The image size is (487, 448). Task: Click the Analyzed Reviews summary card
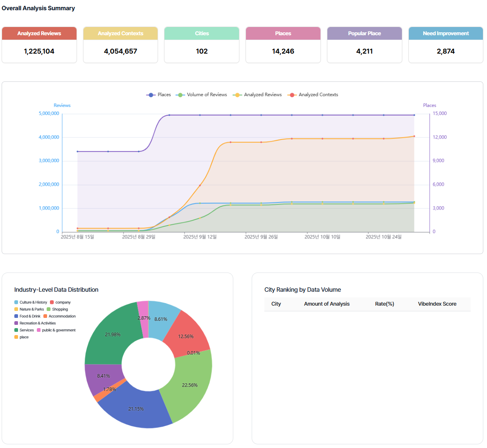point(39,45)
